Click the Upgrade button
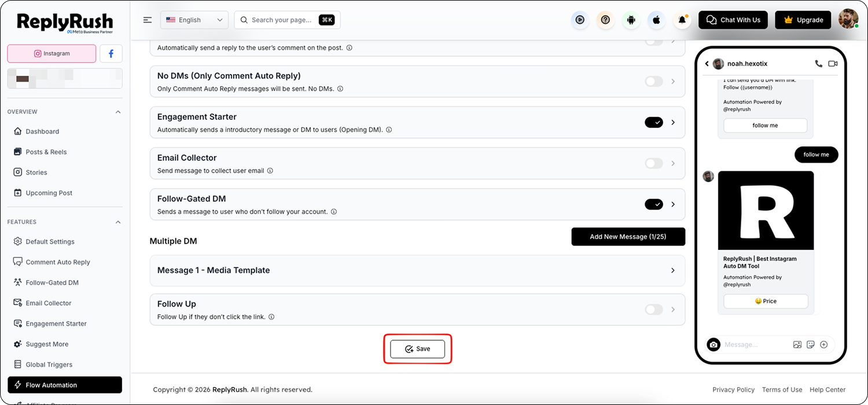 (803, 20)
